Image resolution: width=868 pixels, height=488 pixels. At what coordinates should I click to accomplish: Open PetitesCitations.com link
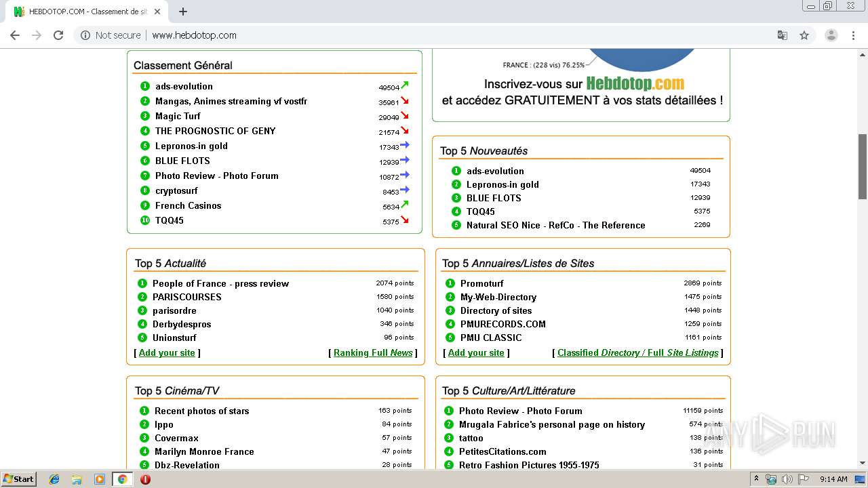pos(502,451)
